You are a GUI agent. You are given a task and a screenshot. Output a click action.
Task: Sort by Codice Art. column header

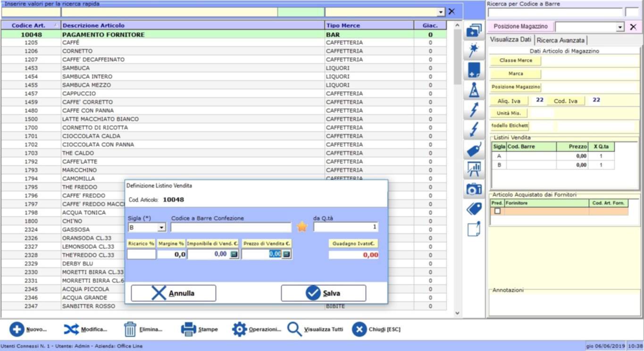[31, 26]
